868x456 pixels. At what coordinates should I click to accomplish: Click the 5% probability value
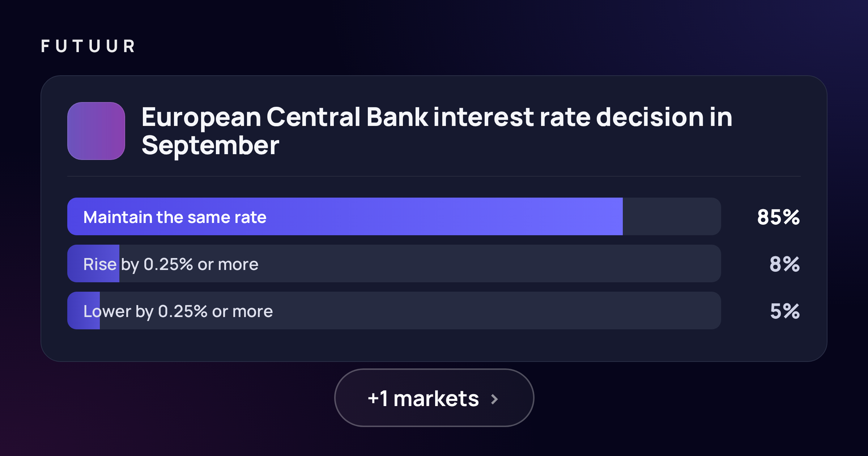785,311
